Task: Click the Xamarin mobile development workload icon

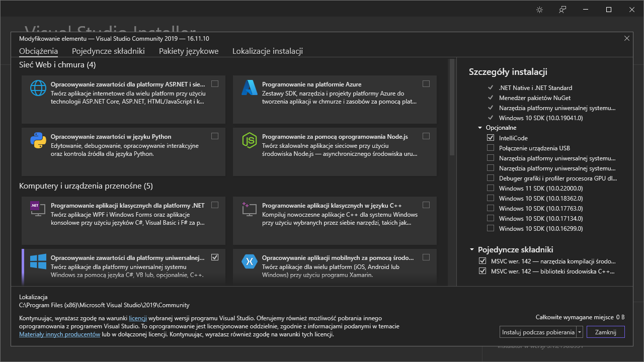Action: [x=250, y=260]
